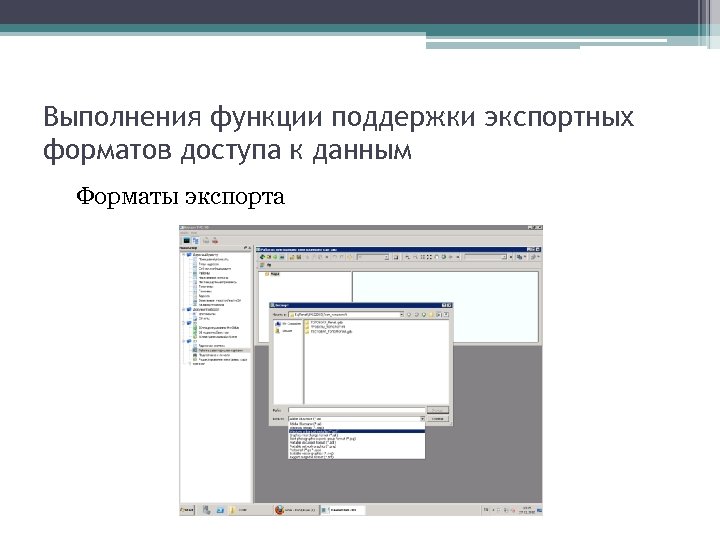Image resolution: width=720 pixels, height=540 pixels.
Task: Click the open folder icon in map toolbar
Action: click(292, 257)
